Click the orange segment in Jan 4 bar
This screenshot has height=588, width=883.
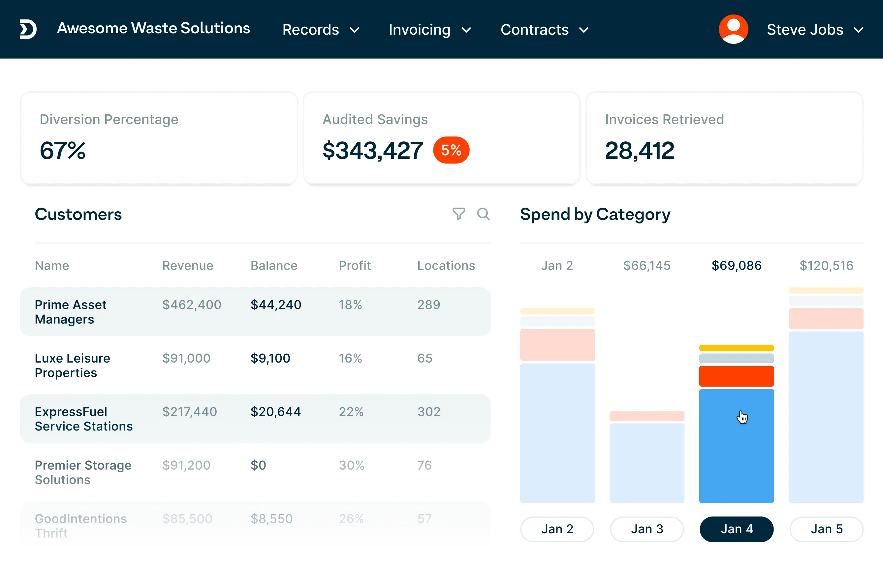pos(736,376)
